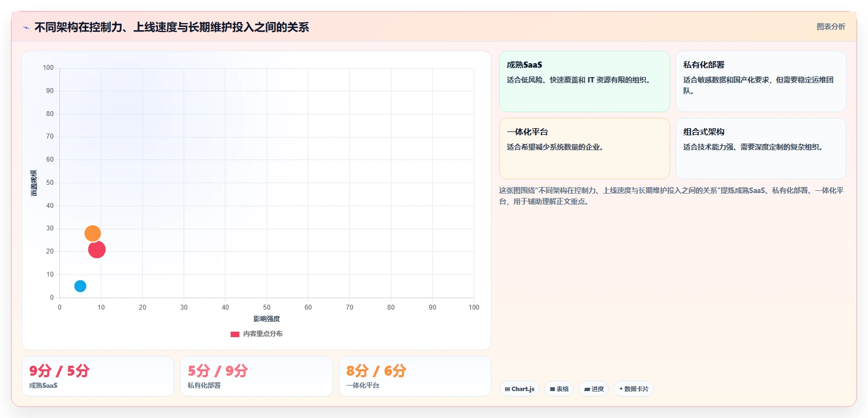This screenshot has width=868, height=418.
Task: Click the 进度 tag
Action: click(x=594, y=389)
